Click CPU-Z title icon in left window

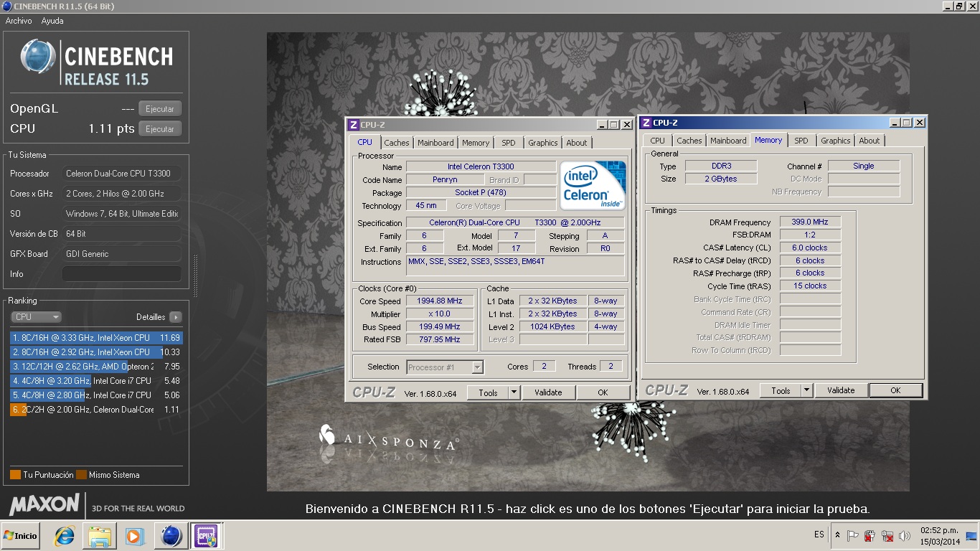point(353,125)
